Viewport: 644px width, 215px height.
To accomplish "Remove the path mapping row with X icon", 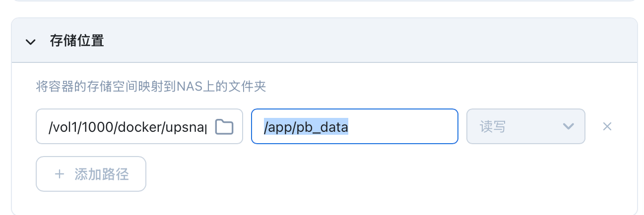I will [x=607, y=126].
